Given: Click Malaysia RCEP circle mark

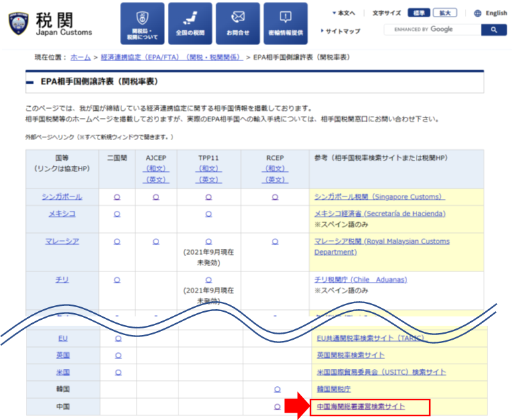Looking at the screenshot, I should click(x=275, y=242).
